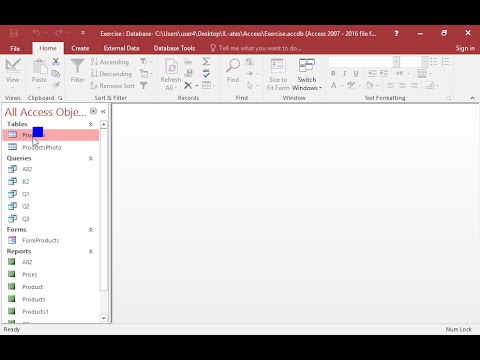Select the Q1 query
Screen dimensions: 480x360
(x=51, y=194)
